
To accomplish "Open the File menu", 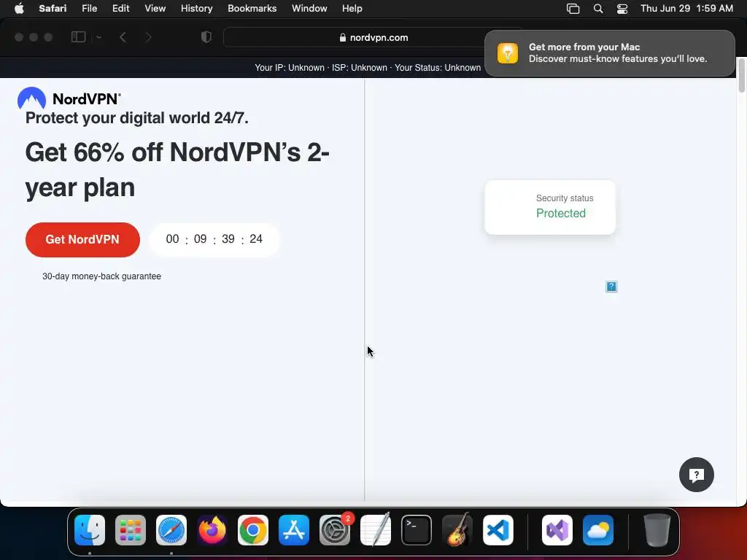I will pos(89,9).
